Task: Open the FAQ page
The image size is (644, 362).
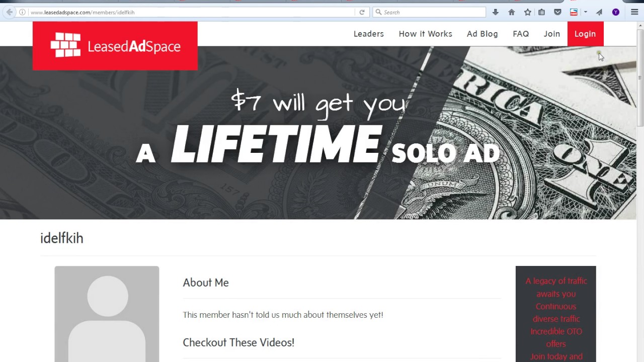Action: click(521, 34)
